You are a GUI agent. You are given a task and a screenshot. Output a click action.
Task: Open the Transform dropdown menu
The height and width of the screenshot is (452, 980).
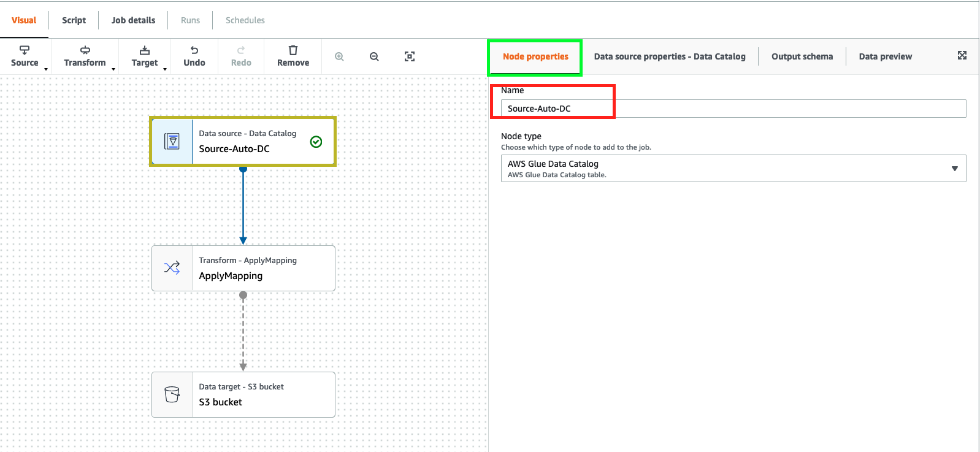click(x=85, y=56)
